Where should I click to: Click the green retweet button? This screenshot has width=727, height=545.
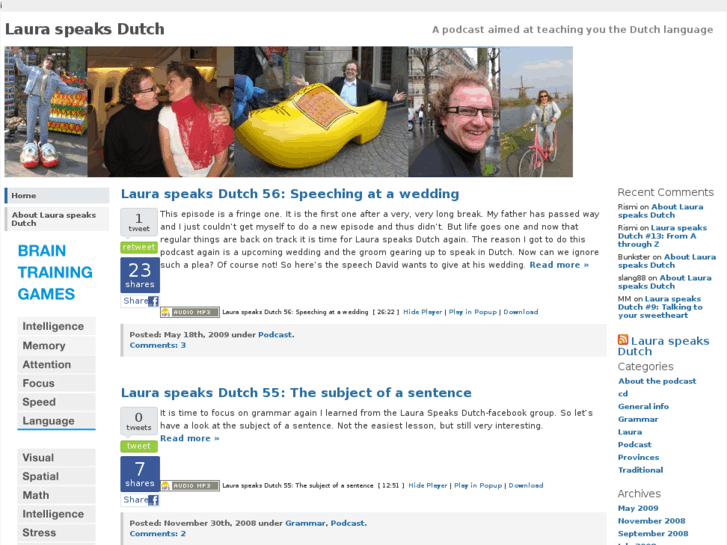tap(139, 247)
